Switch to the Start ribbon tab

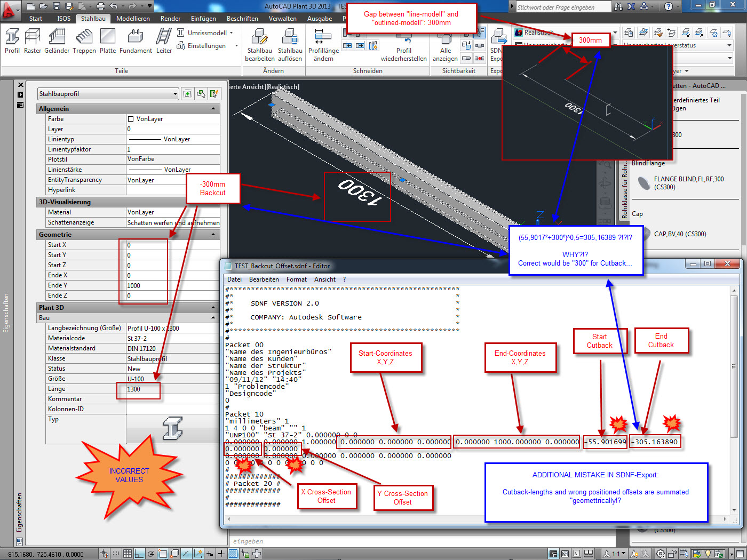[x=36, y=18]
